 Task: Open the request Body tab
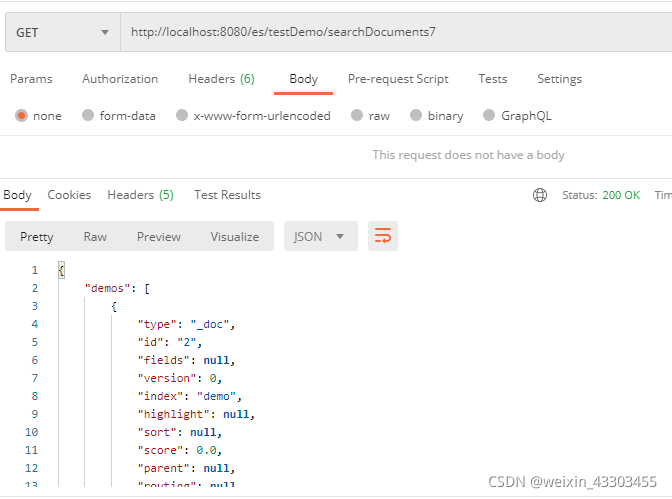coord(303,79)
